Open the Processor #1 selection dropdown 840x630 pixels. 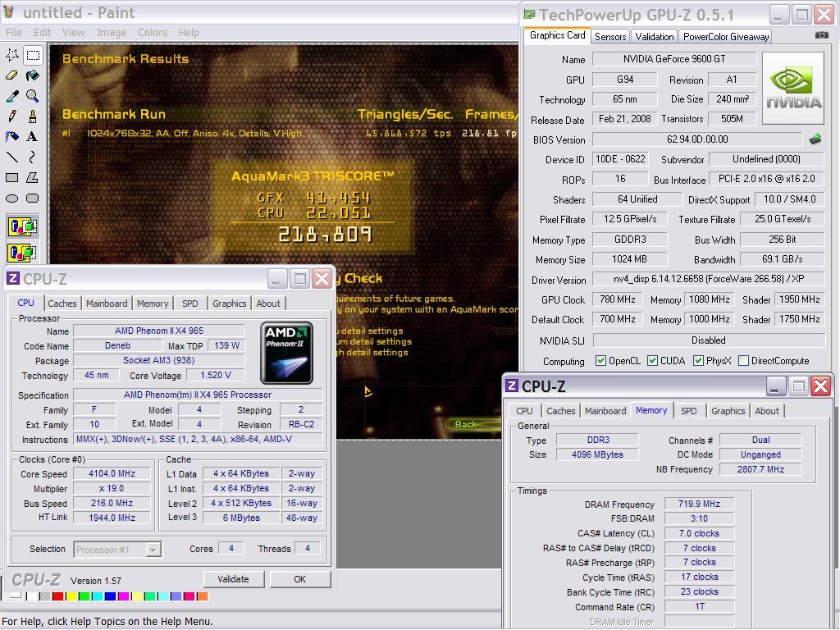coord(153,550)
